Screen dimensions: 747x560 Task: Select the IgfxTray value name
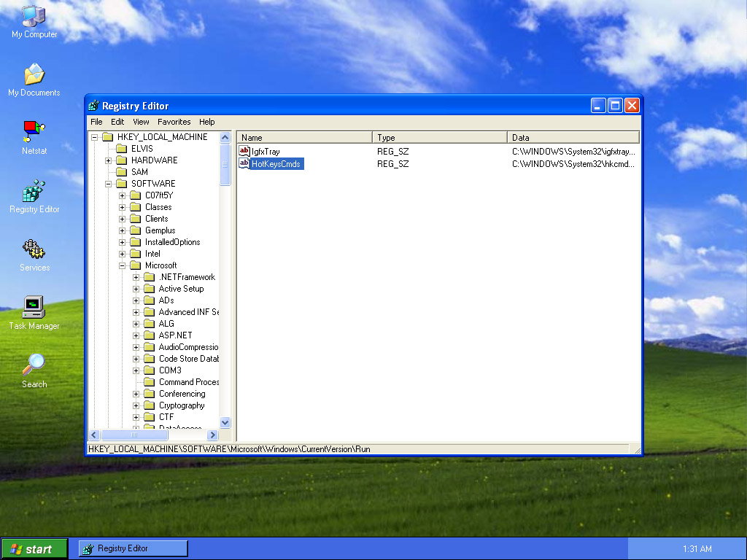click(266, 152)
